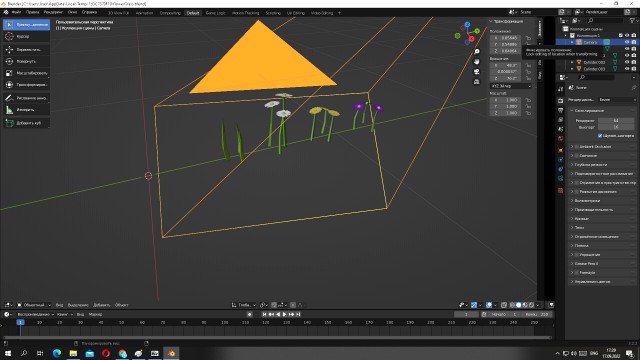Switch perspective/orthographic view gizmo
640x360 pixels.
(x=476, y=82)
